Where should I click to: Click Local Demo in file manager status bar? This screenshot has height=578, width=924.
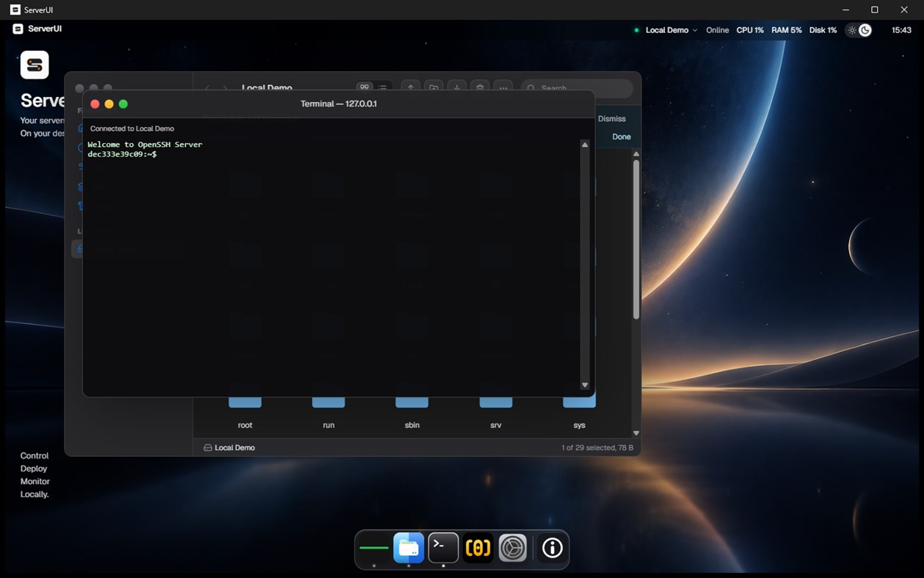[x=229, y=447]
